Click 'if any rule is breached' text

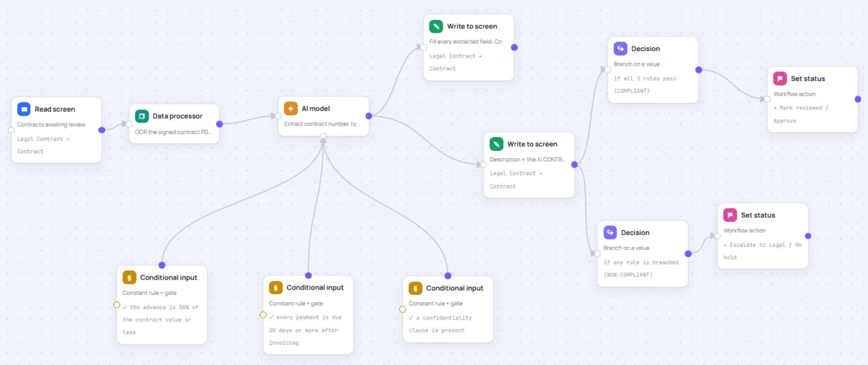(x=641, y=262)
